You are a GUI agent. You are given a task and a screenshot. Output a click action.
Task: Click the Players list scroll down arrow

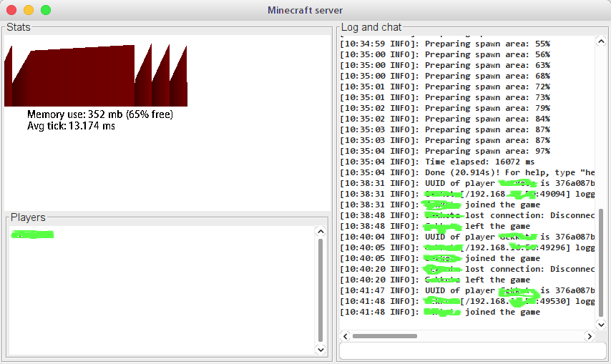point(321,349)
